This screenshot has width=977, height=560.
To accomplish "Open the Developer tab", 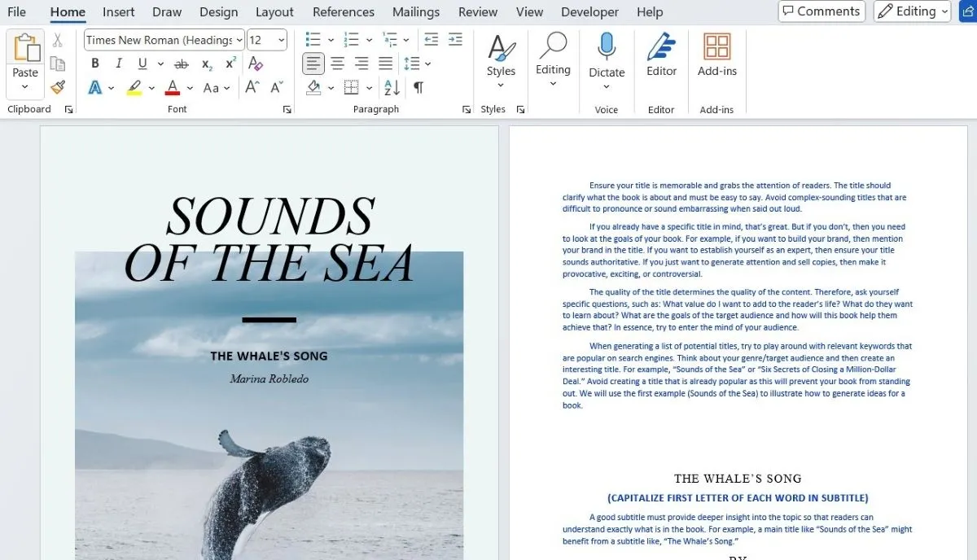I will click(x=589, y=11).
